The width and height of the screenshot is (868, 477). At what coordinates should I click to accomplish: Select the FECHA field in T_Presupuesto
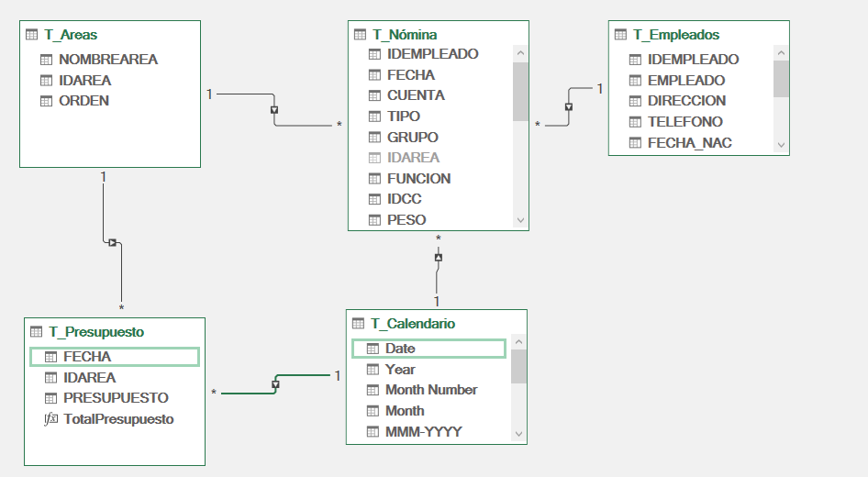87,357
